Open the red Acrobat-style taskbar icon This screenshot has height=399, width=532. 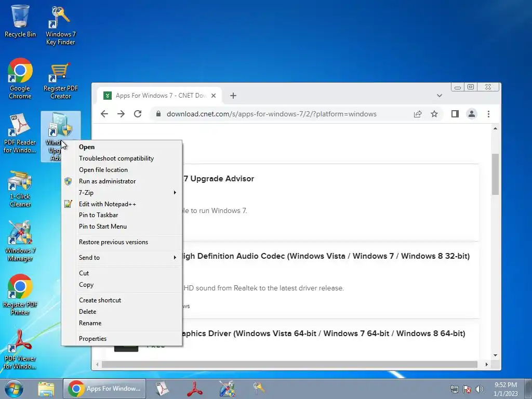pyautogui.click(x=195, y=389)
